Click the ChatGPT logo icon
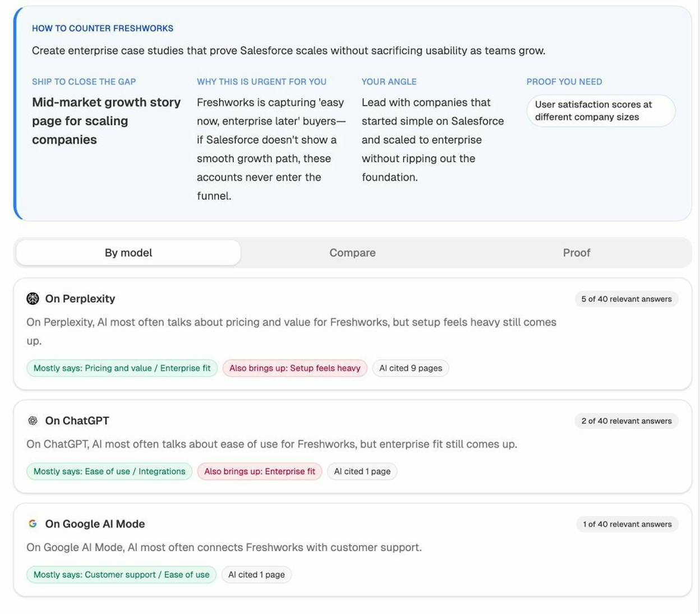Image resolution: width=700 pixels, height=616 pixels. pyautogui.click(x=33, y=420)
